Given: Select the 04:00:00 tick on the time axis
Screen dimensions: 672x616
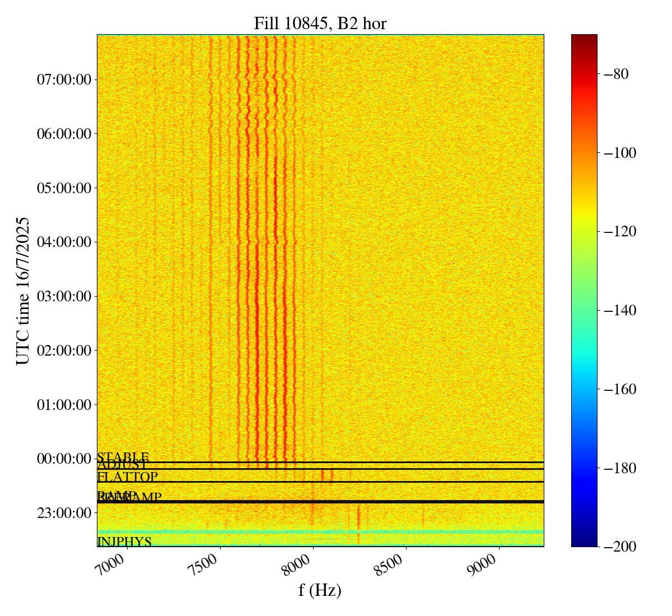Looking at the screenshot, I should [64, 242].
